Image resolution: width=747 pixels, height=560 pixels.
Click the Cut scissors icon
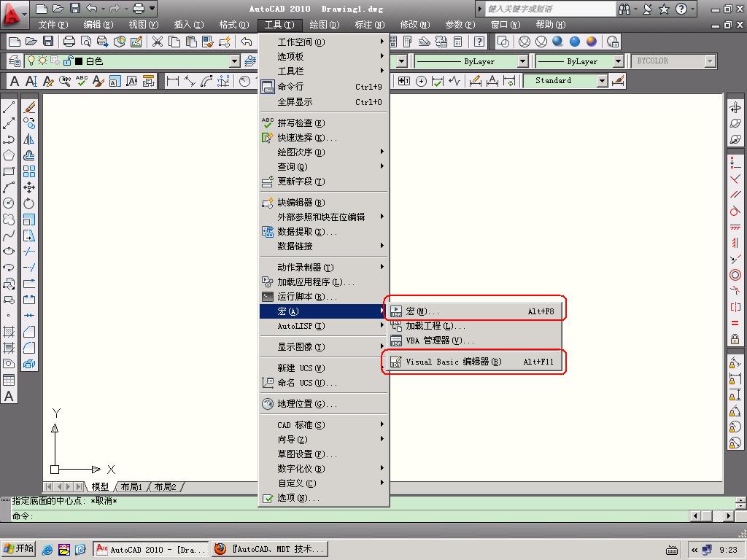[158, 42]
